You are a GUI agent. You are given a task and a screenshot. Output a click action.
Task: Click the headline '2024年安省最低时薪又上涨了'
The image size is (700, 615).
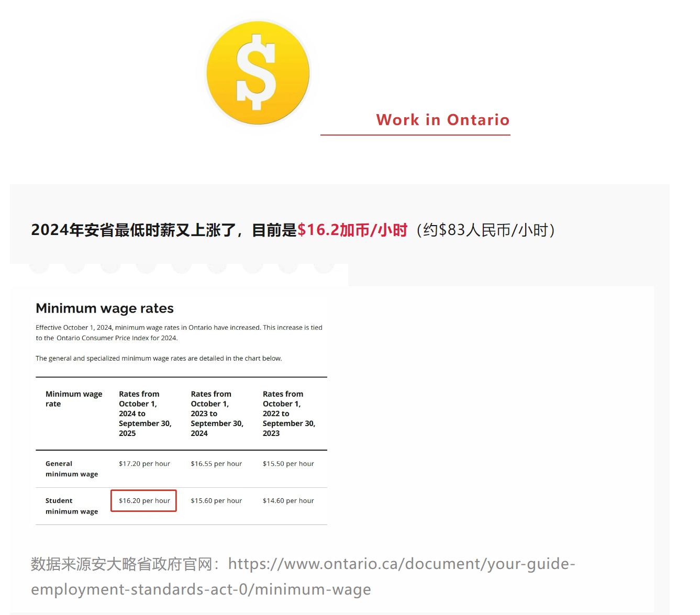tap(136, 230)
